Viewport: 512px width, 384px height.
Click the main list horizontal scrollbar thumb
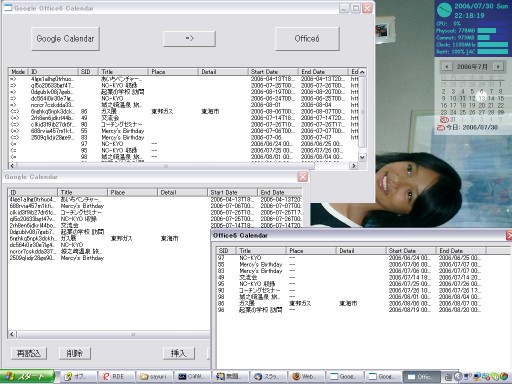pyautogui.click(x=166, y=166)
